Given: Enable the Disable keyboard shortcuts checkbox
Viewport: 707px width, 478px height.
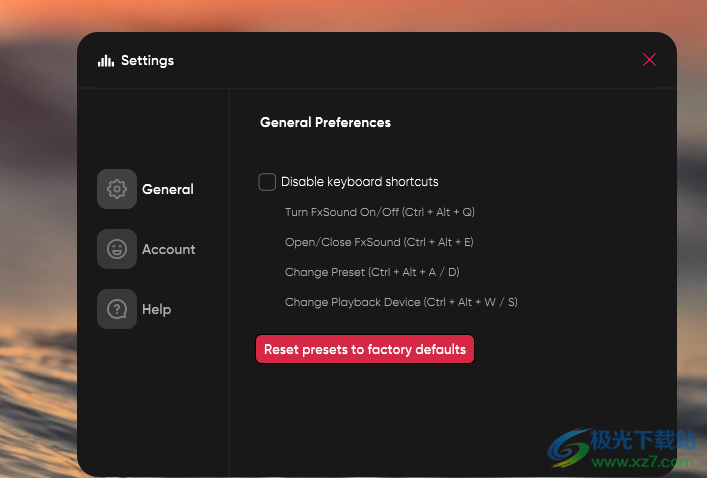Looking at the screenshot, I should pyautogui.click(x=267, y=182).
